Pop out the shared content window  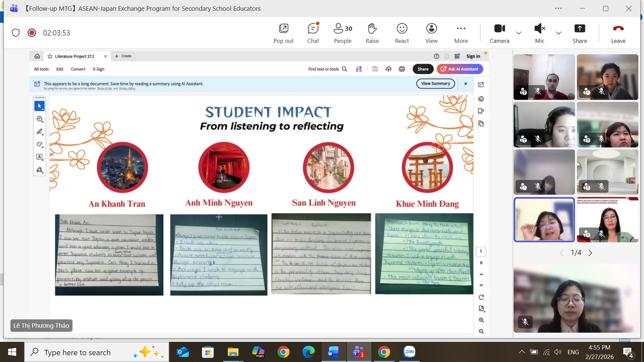coord(283,33)
